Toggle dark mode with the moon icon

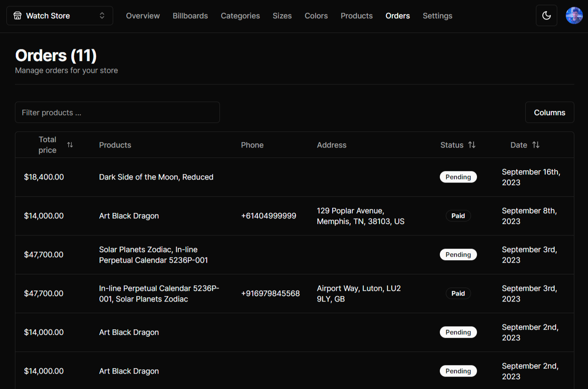tap(546, 16)
